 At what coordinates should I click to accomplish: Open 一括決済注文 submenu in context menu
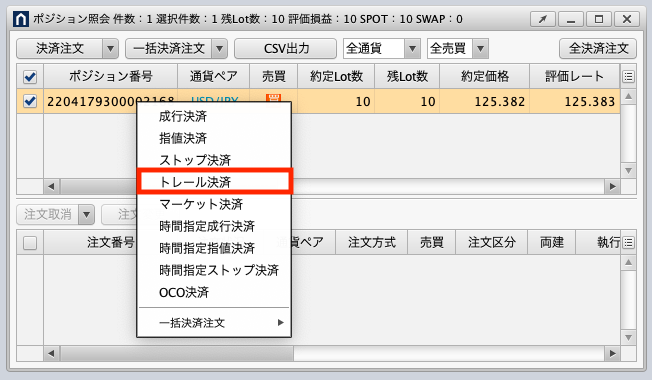(x=214, y=323)
